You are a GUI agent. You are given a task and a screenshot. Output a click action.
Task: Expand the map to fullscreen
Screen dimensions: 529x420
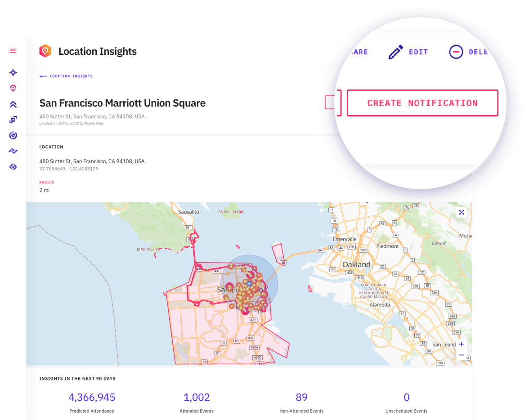461,213
